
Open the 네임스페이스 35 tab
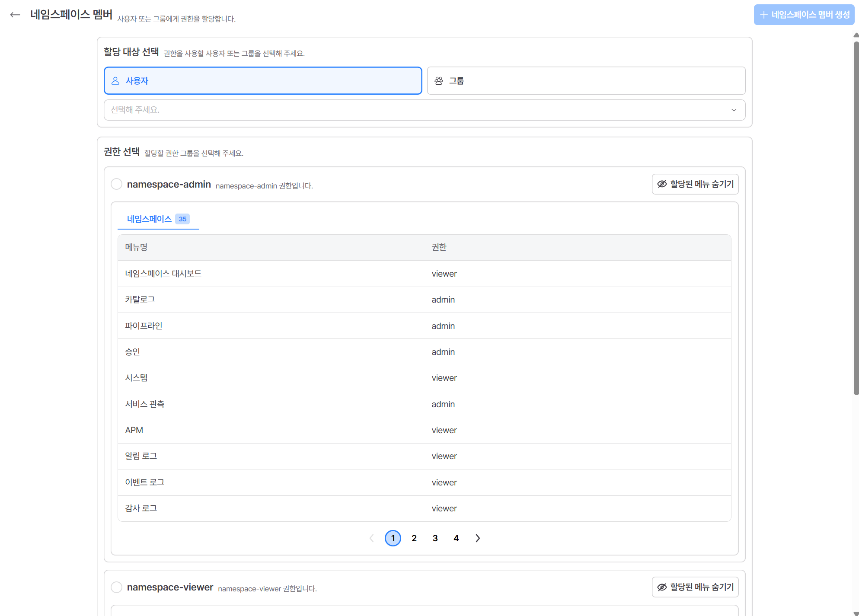tap(158, 219)
